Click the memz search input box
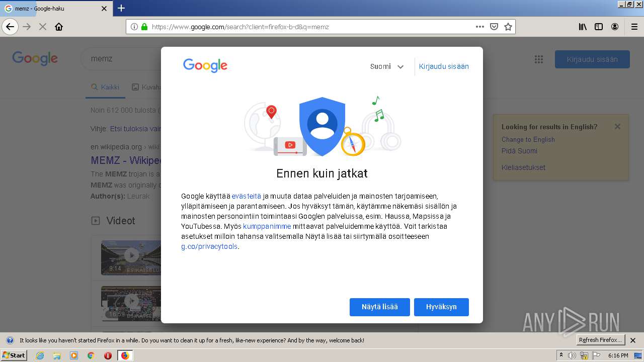This screenshot has height=362, width=644. 121,59
